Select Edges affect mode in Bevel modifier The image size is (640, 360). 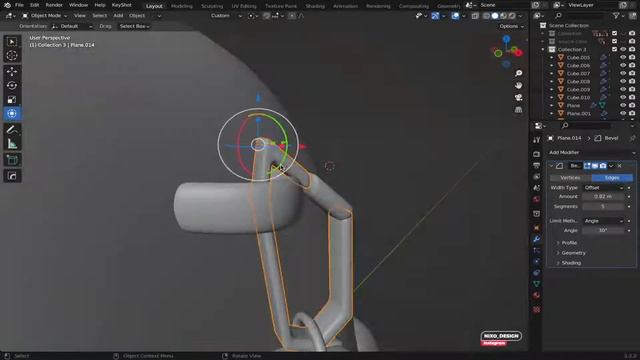pos(612,178)
